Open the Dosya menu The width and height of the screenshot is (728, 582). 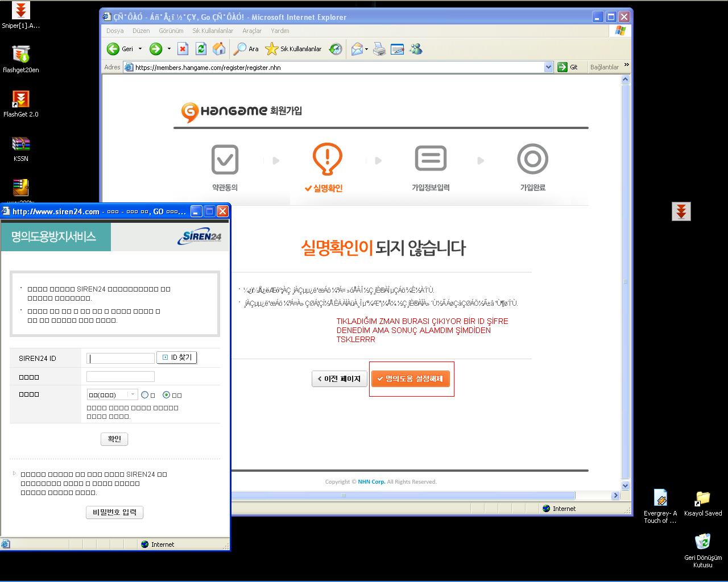coord(115,31)
